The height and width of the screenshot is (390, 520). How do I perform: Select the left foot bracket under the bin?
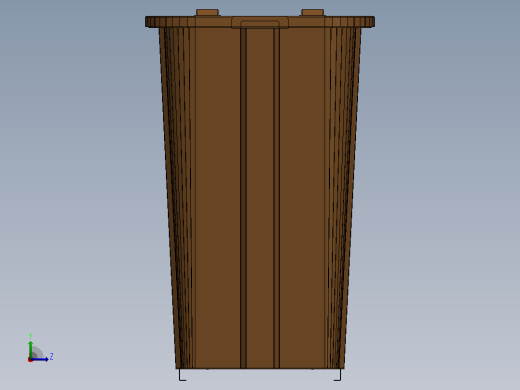[x=182, y=375]
